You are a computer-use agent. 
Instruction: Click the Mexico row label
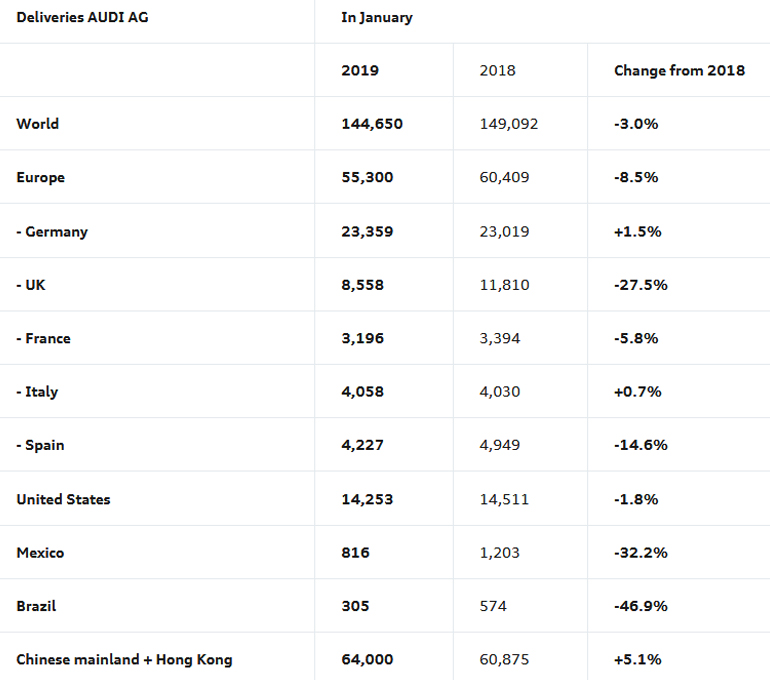coord(41,553)
